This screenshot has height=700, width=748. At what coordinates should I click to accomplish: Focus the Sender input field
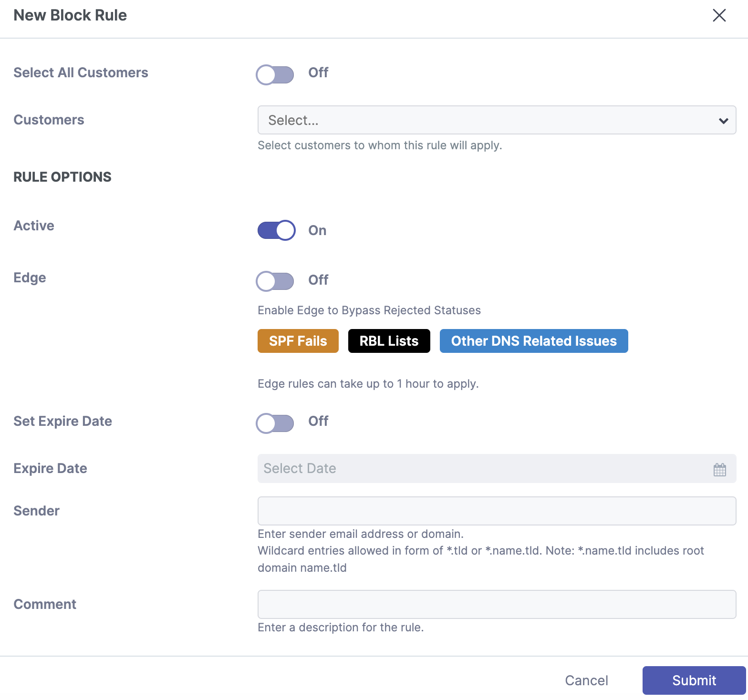click(497, 511)
